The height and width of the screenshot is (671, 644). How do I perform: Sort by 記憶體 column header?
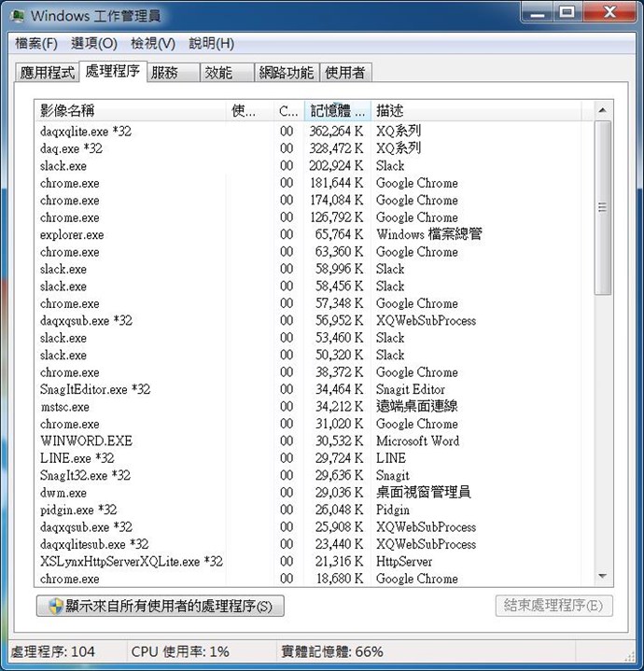(x=337, y=111)
